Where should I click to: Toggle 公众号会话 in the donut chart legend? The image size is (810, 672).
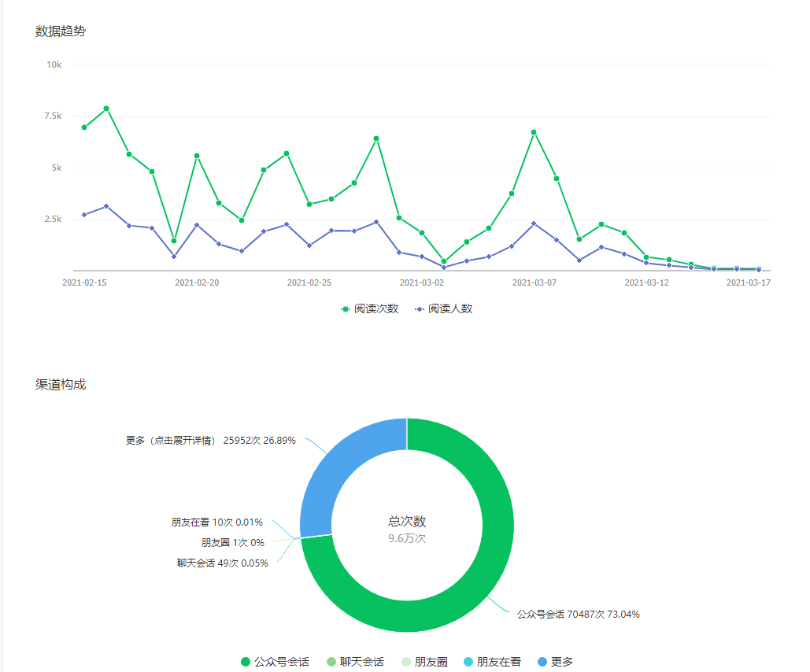[x=276, y=662]
